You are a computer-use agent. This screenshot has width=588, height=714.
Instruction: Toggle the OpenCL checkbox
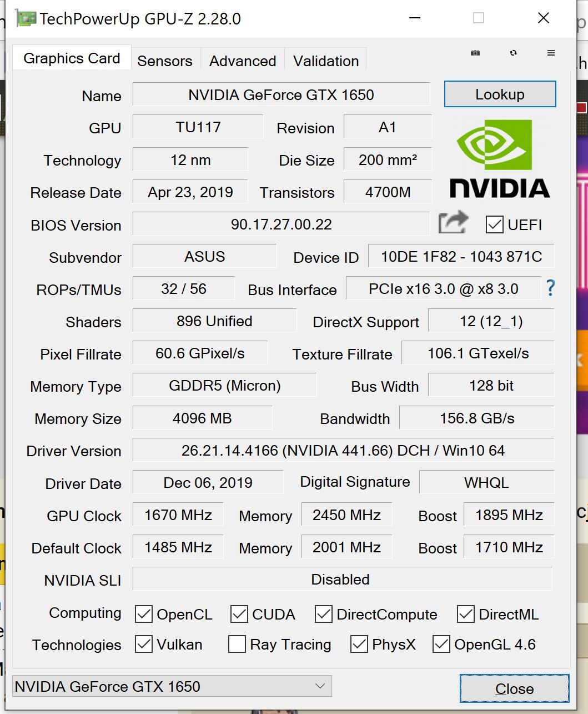coord(144,614)
